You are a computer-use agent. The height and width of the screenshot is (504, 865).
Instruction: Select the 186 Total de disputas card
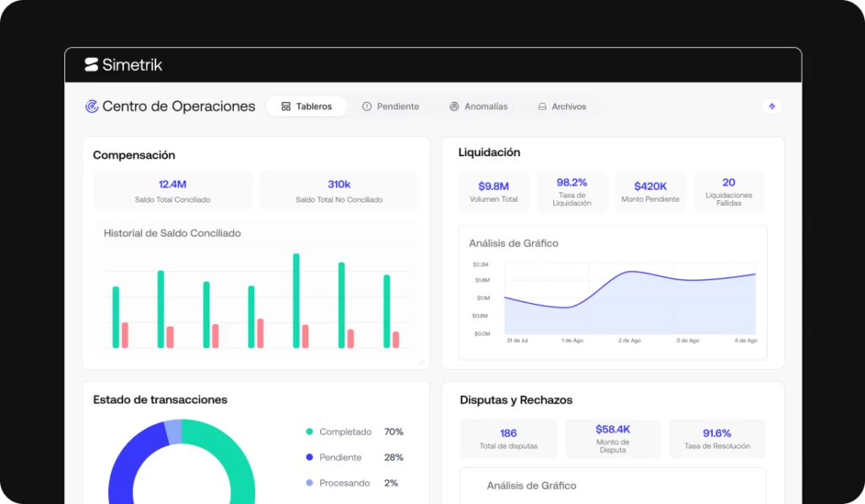click(509, 439)
